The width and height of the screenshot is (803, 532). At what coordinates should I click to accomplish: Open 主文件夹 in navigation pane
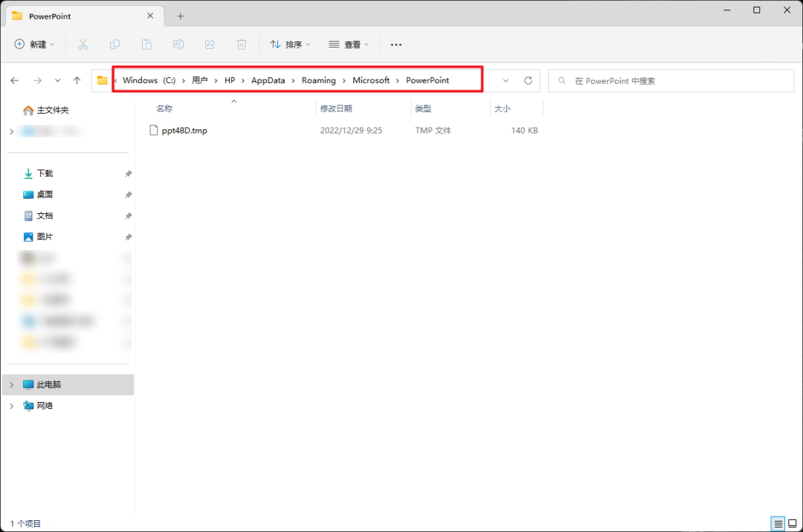pyautogui.click(x=45, y=110)
